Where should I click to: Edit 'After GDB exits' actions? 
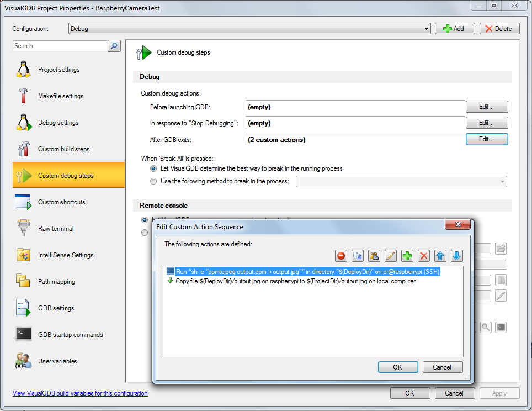pos(487,139)
